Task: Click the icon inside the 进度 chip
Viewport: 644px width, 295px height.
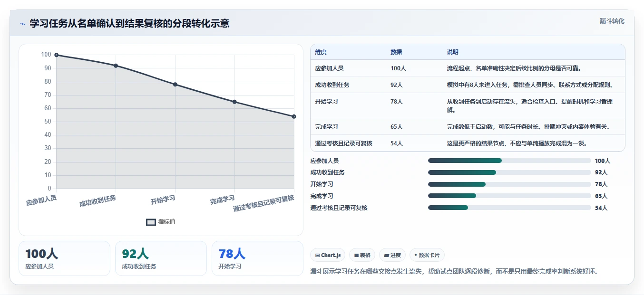Action: [x=387, y=256]
